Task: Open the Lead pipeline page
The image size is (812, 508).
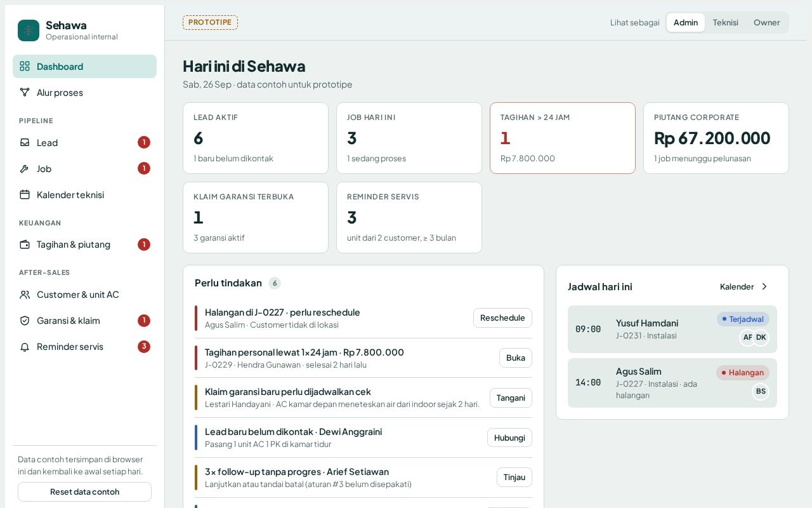Action: coord(84,142)
